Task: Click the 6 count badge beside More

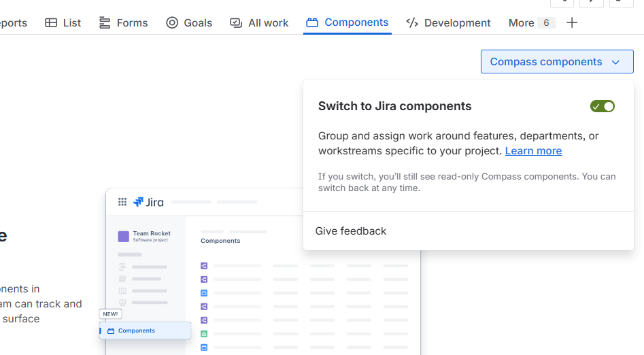Action: 546,23
